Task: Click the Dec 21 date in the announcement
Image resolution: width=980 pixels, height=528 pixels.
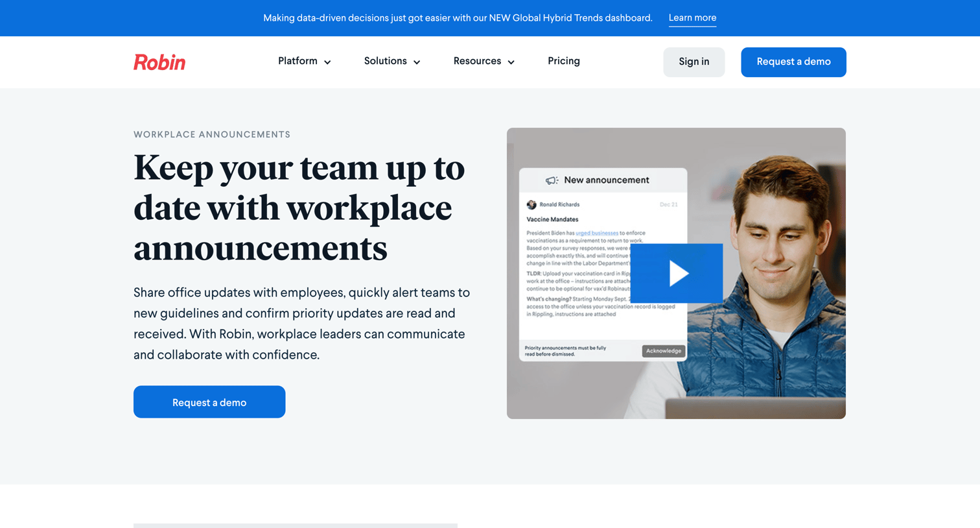Action: coord(669,204)
